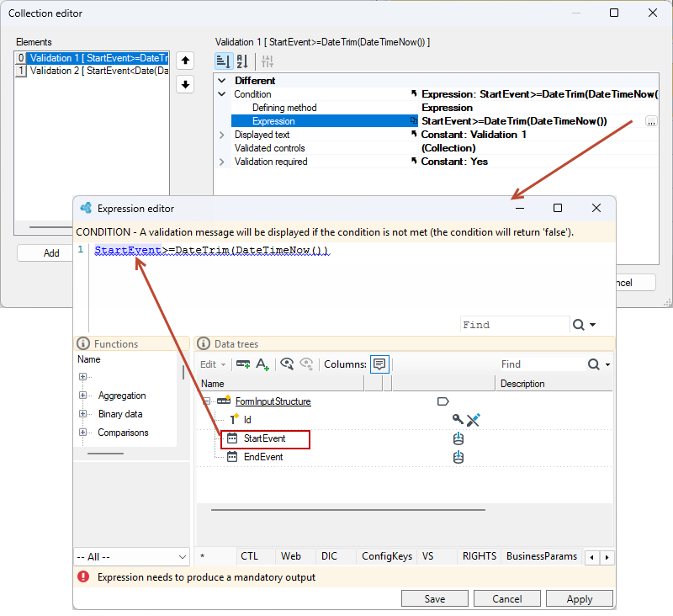Toggle the Columns description comment button

tap(379, 364)
